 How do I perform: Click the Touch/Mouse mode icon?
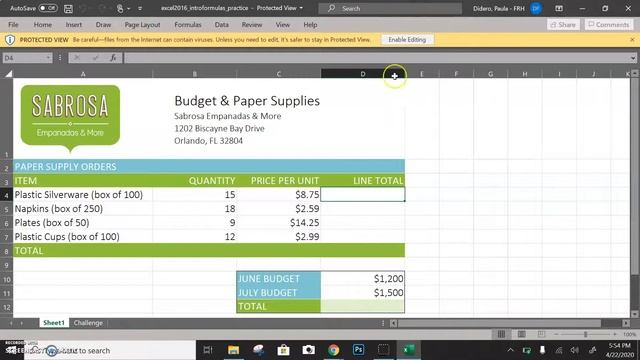pyautogui.click(x=120, y=8)
